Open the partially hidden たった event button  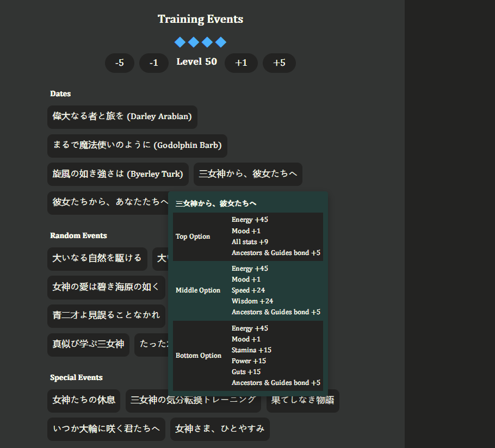[x=152, y=345]
